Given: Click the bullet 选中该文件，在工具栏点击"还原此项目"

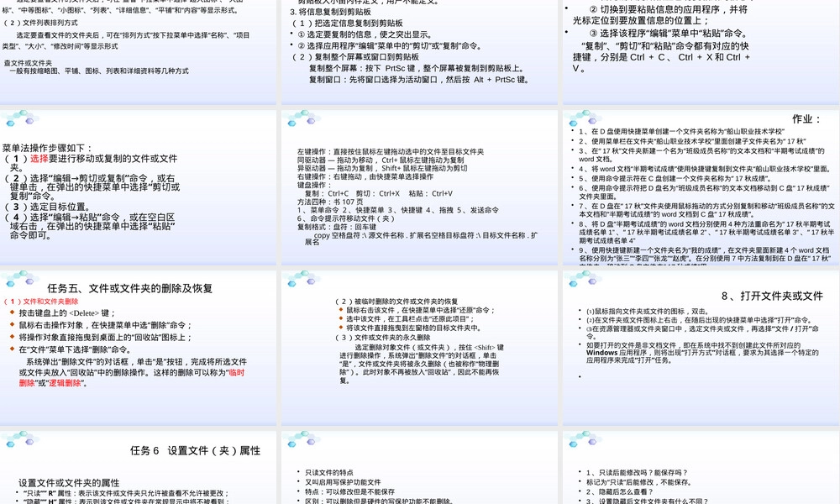Looking at the screenshot, I should (411, 318).
